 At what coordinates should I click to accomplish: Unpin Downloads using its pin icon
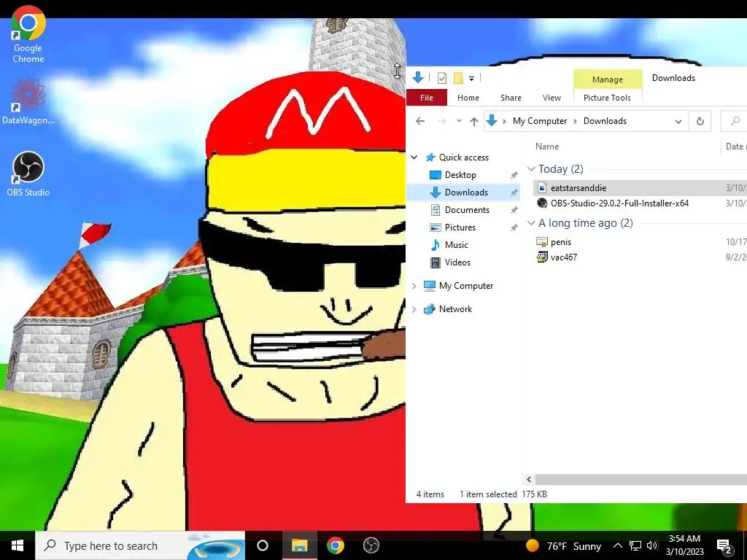[x=514, y=192]
